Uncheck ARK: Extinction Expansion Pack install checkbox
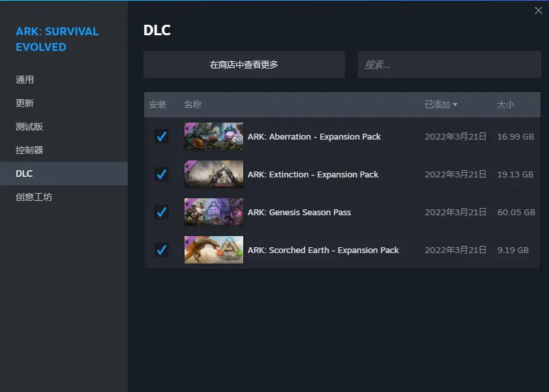Screen dimensions: 549x392 coord(162,174)
